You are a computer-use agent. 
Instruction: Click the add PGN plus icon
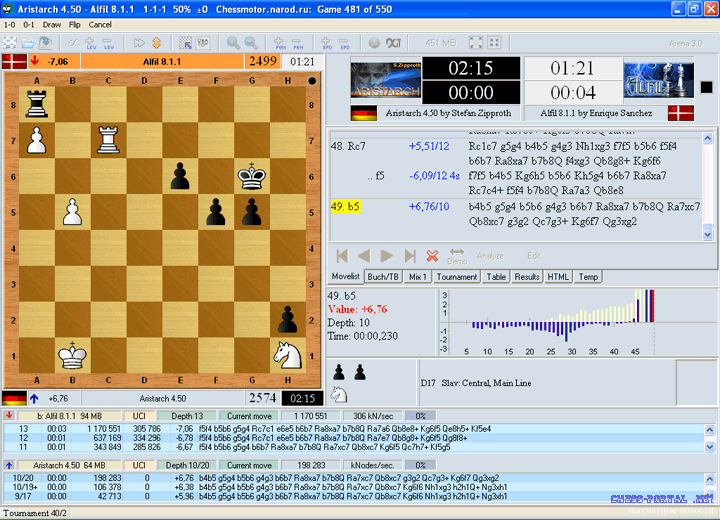coord(279,43)
